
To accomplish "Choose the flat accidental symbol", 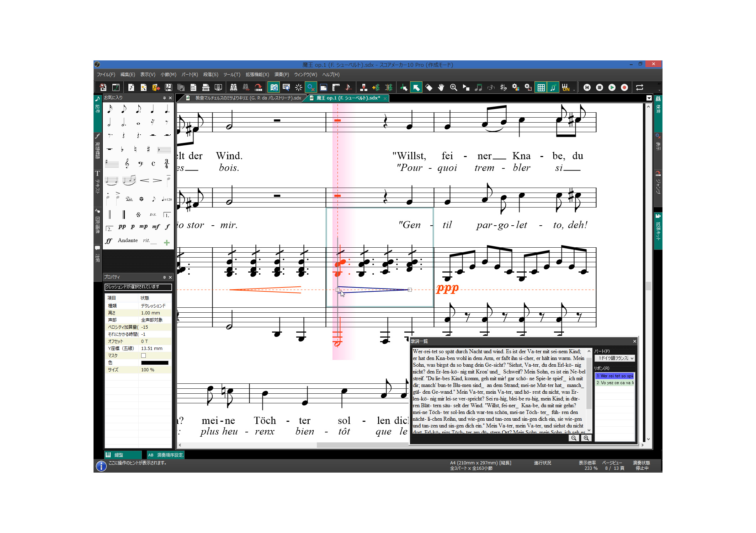I will click(x=122, y=149).
